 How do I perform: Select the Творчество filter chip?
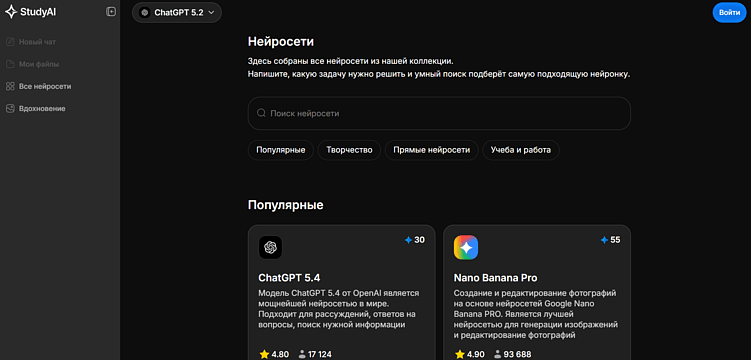pyautogui.click(x=349, y=150)
